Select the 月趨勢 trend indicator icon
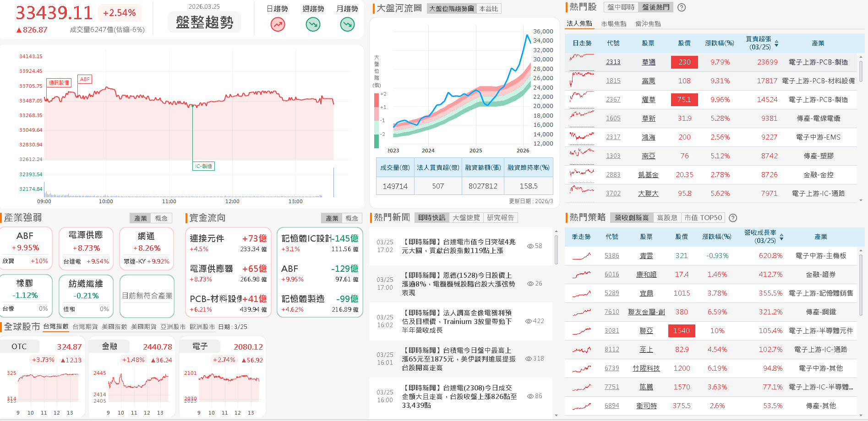868x421 pixels. pos(347,24)
